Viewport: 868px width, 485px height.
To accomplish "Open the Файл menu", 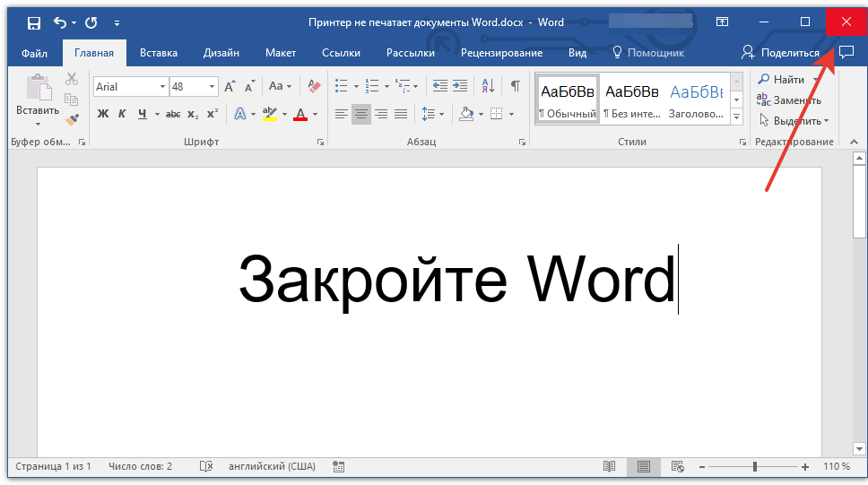I will [x=34, y=53].
